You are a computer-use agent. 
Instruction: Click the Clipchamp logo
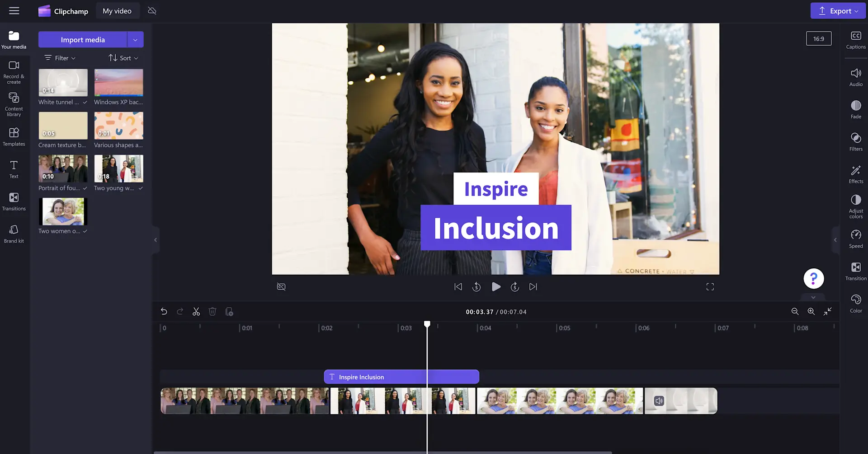[x=63, y=11]
